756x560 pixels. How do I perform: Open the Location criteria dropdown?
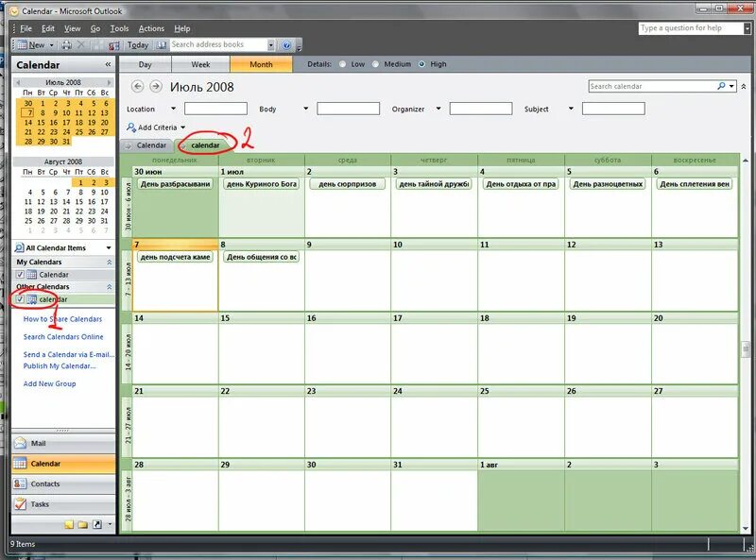[173, 109]
